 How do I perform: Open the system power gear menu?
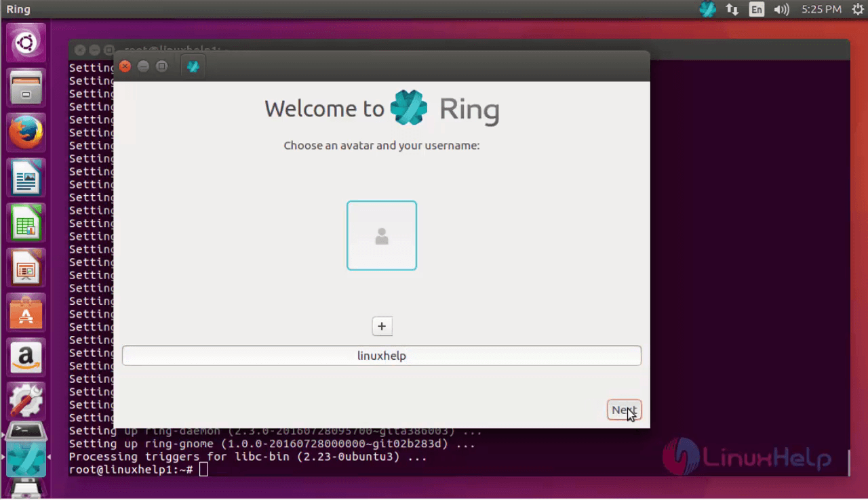click(x=858, y=9)
